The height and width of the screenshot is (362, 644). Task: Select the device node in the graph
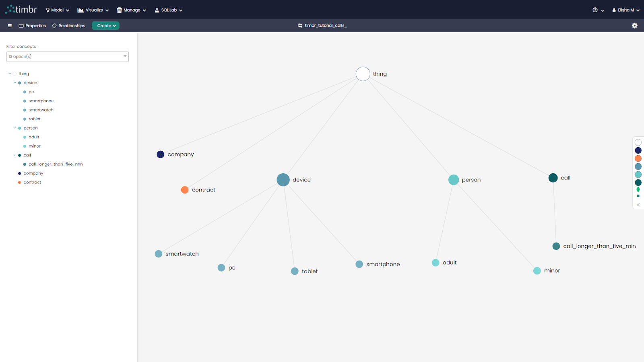[283, 180]
